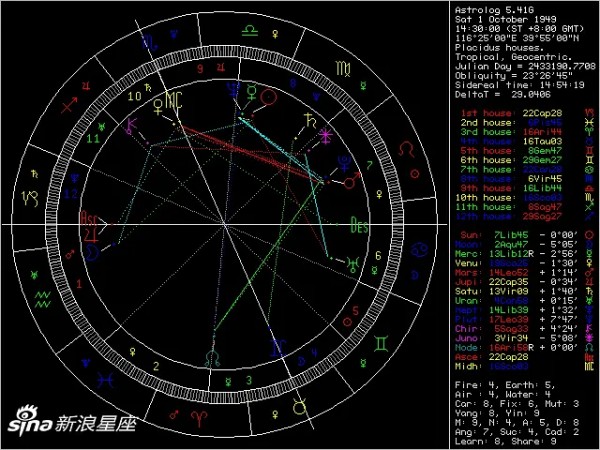Click the red Leo sign glyph
The height and width of the screenshot is (450, 600).
coord(406,150)
